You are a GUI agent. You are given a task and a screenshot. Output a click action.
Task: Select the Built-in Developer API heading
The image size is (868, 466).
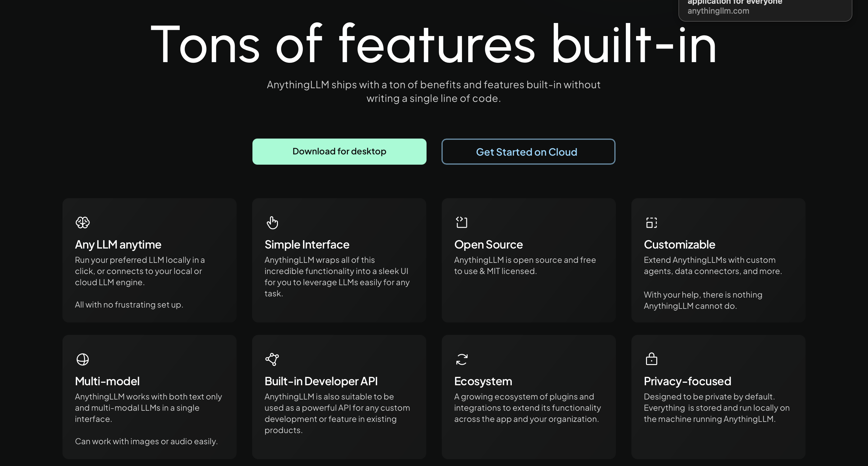(x=321, y=381)
